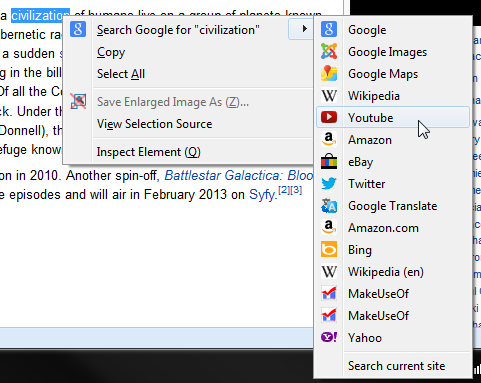
Task: Click the Google Images icon
Action: [x=329, y=51]
